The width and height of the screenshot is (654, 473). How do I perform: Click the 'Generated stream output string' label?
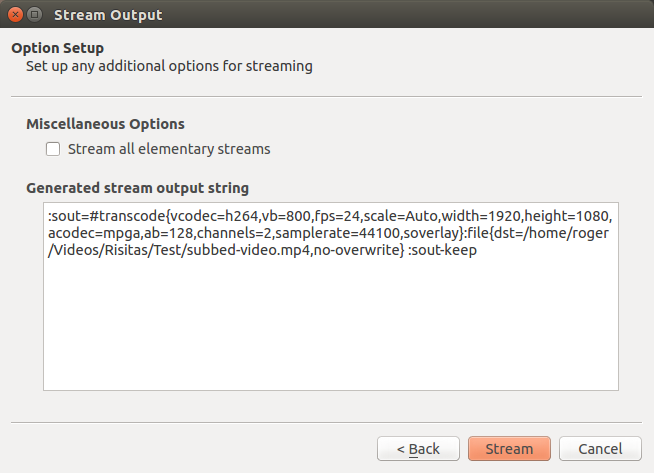(x=137, y=187)
